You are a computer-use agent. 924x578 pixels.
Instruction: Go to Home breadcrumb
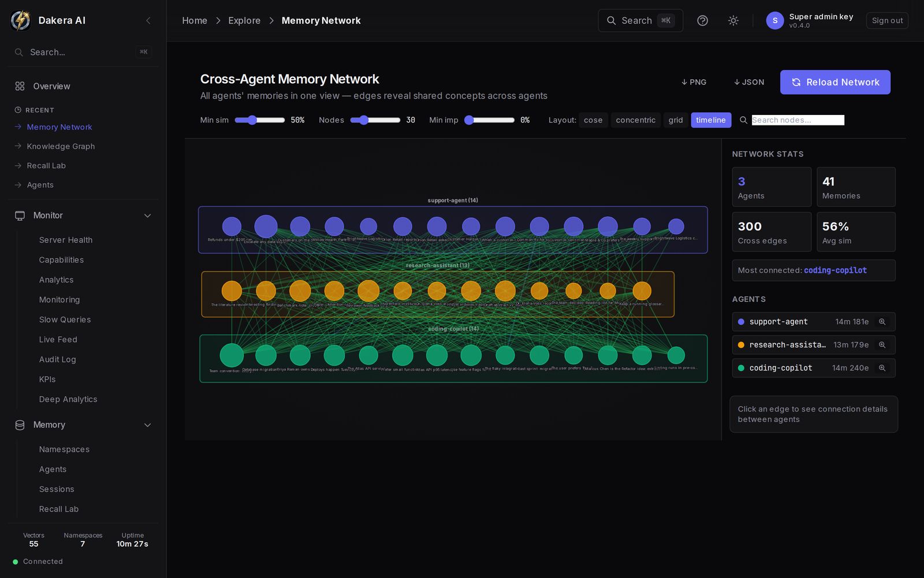(x=195, y=20)
